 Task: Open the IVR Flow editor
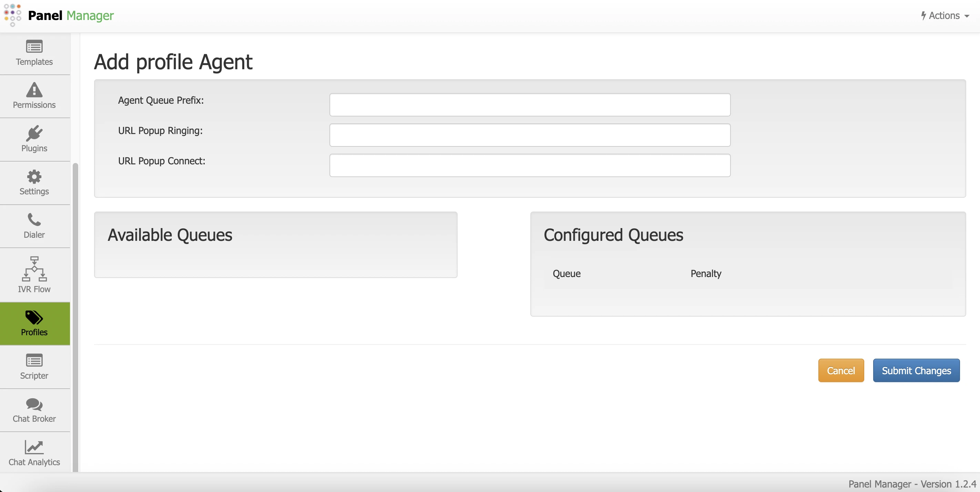coord(34,275)
